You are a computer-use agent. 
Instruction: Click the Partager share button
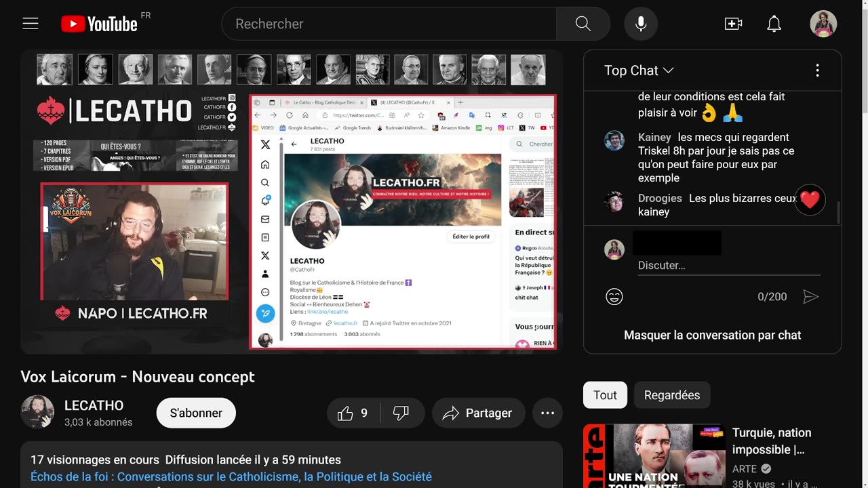point(479,413)
